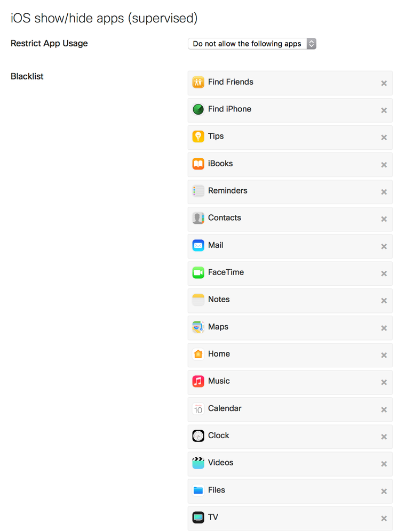Click the Music note icon

(198, 381)
